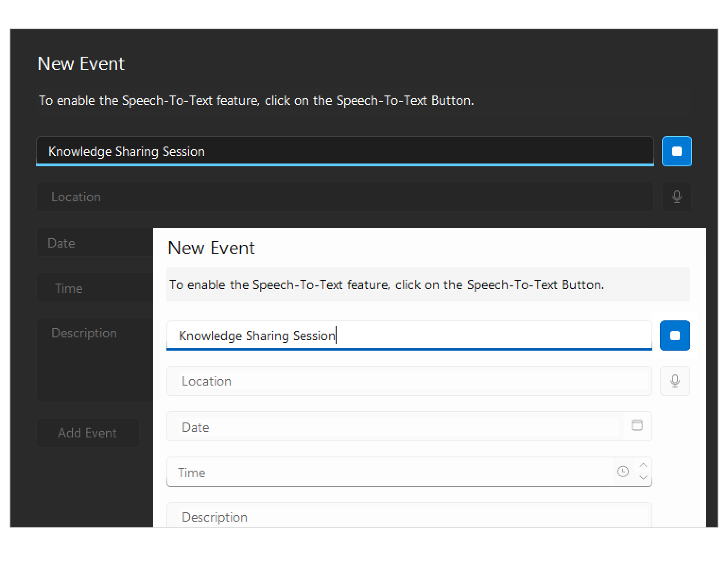728x585 pixels.
Task: Increase time with the up spinner arrow
Action: [x=643, y=465]
